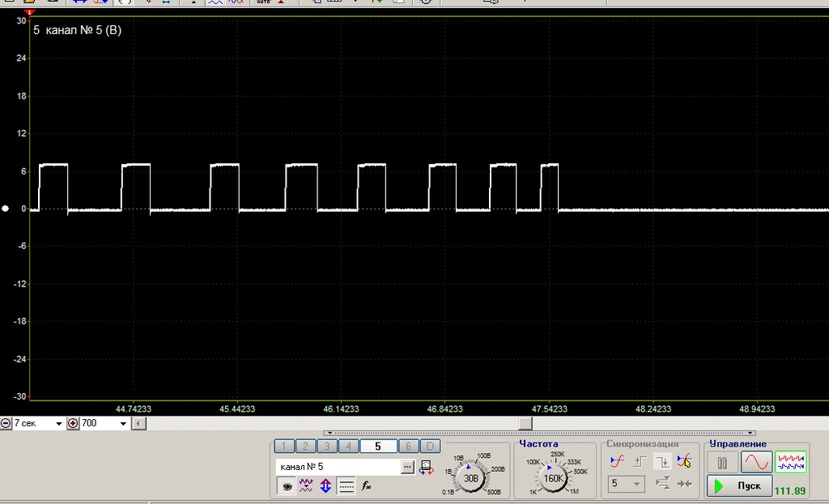Image resolution: width=829 pixels, height=504 pixels.
Task: Select 500В on the voltage dial
Action: [x=495, y=492]
